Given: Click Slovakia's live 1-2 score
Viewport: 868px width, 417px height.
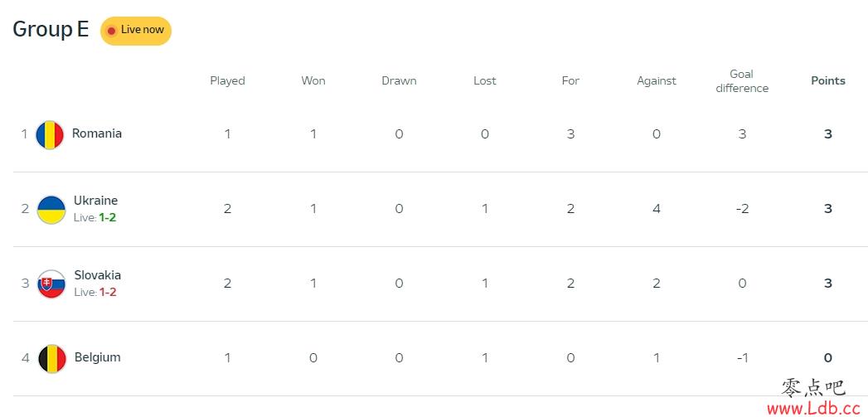Looking at the screenshot, I should pyautogui.click(x=108, y=293).
